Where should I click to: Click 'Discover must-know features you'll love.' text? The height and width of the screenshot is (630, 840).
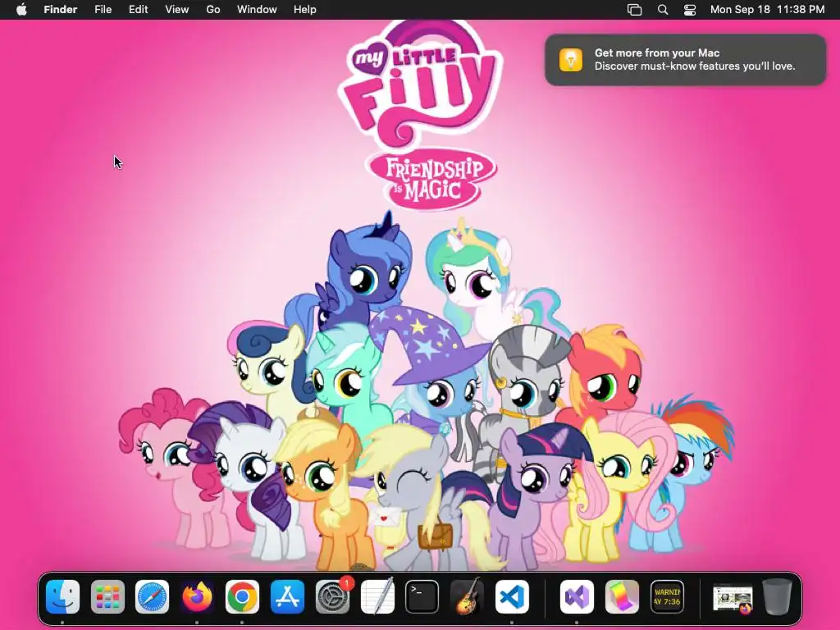click(694, 66)
